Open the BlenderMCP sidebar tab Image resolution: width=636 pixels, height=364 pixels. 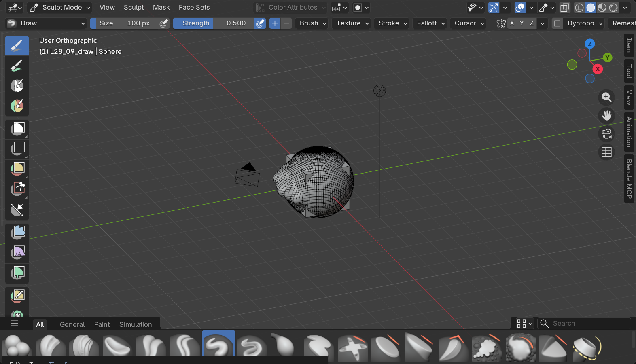(x=629, y=179)
